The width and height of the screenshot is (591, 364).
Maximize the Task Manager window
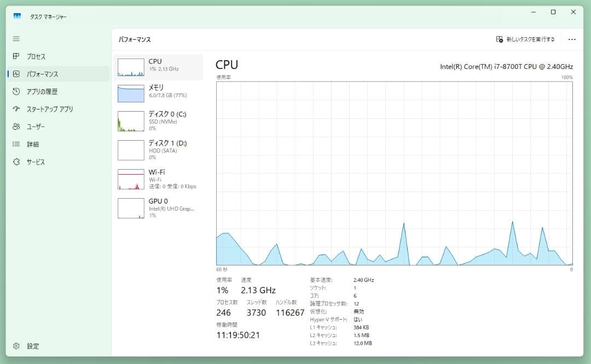[553, 12]
